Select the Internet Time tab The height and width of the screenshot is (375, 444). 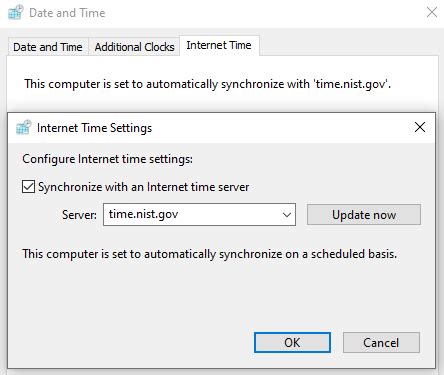click(219, 45)
